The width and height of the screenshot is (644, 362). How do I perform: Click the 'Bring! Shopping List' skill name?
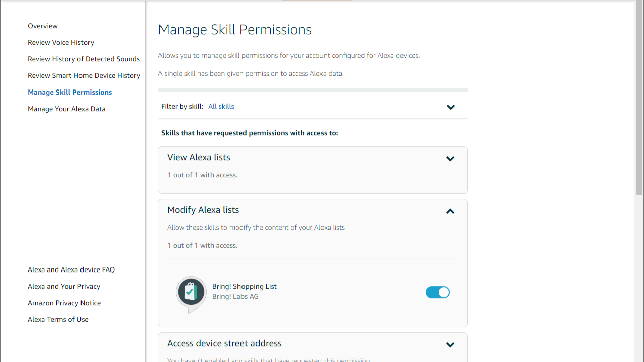click(x=245, y=286)
